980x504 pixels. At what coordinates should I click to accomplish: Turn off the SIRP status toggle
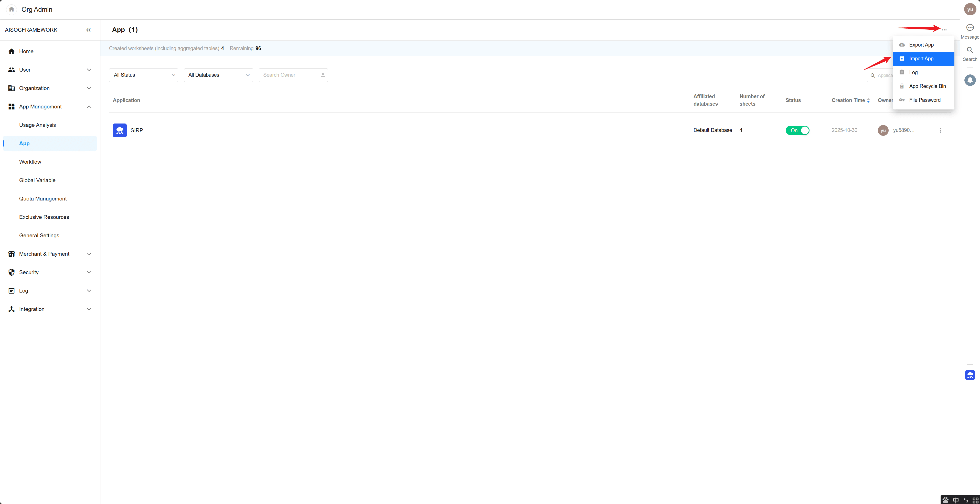(x=797, y=130)
